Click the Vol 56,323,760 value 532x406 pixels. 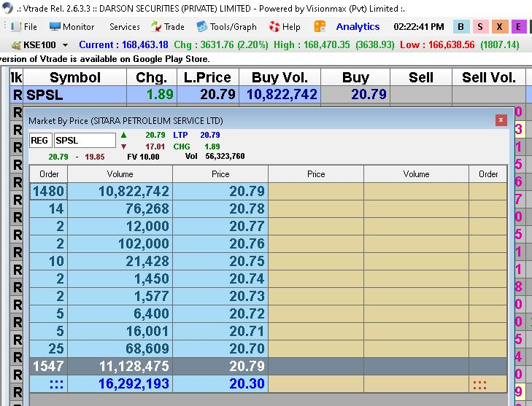coord(225,156)
